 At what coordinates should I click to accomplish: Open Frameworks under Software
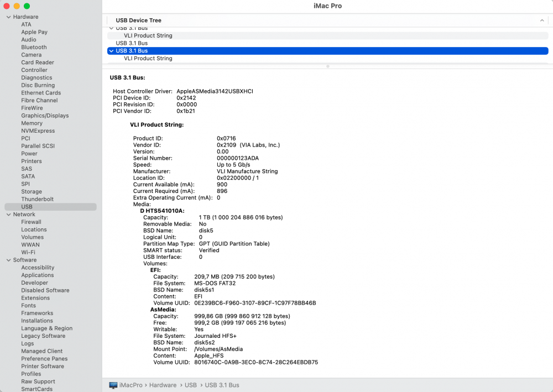coord(37,313)
